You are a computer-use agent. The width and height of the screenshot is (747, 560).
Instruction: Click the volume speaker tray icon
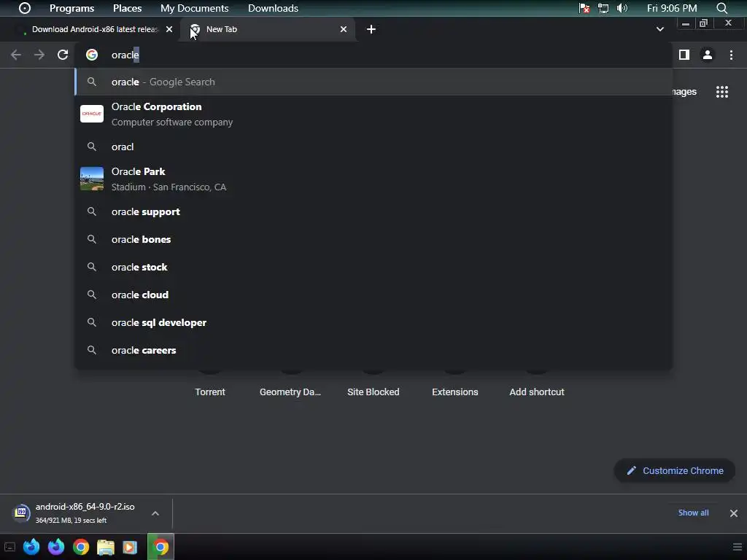point(622,8)
